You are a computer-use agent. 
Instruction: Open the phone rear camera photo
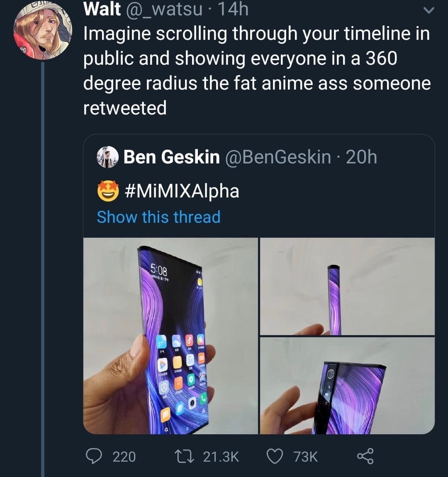[x=347, y=386]
